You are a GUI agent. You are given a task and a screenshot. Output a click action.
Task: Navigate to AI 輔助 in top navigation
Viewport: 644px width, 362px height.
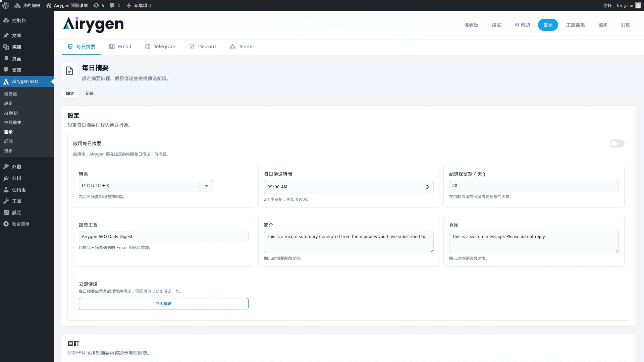pyautogui.click(x=522, y=25)
